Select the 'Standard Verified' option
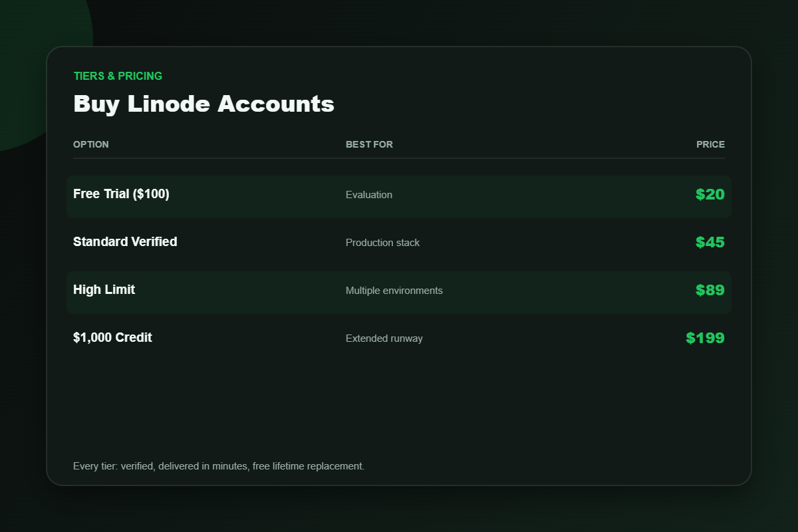This screenshot has height=532, width=798. [125, 242]
